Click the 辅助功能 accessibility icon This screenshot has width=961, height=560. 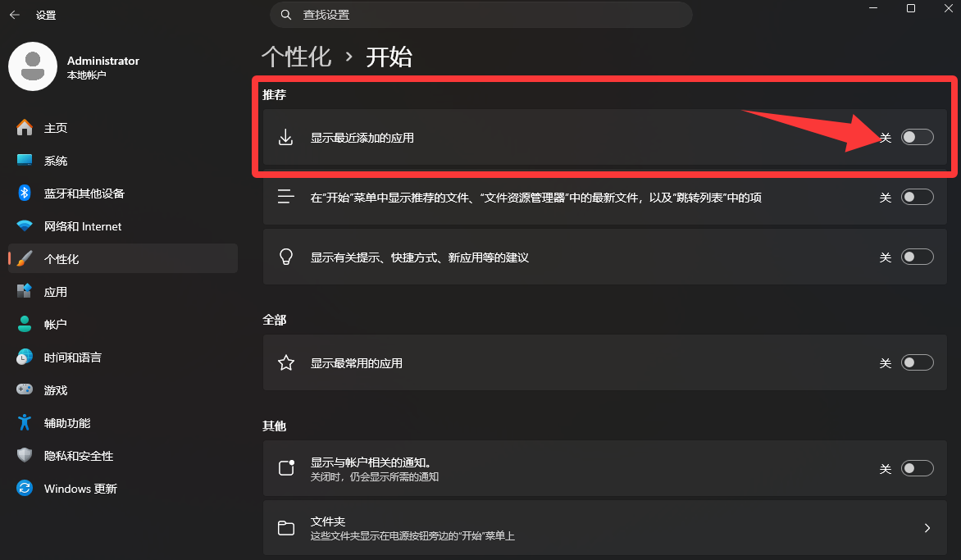(x=25, y=423)
